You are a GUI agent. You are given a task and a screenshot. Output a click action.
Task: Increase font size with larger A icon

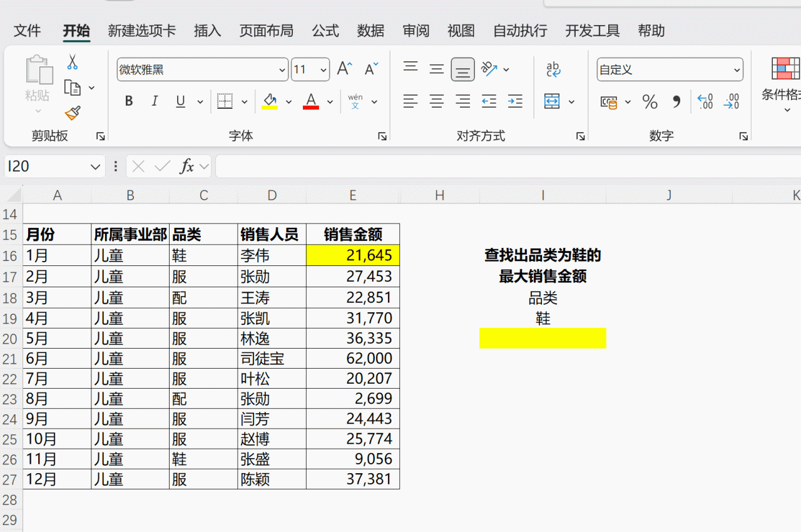(344, 69)
